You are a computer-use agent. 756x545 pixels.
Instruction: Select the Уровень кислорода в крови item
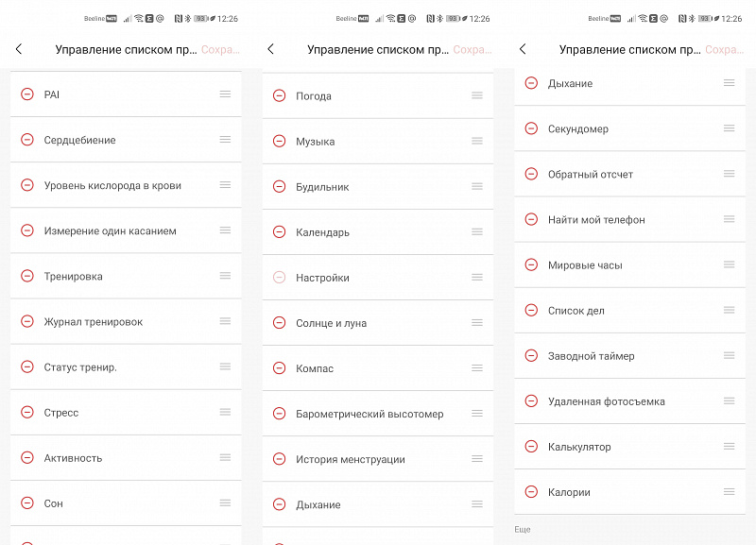coord(112,186)
